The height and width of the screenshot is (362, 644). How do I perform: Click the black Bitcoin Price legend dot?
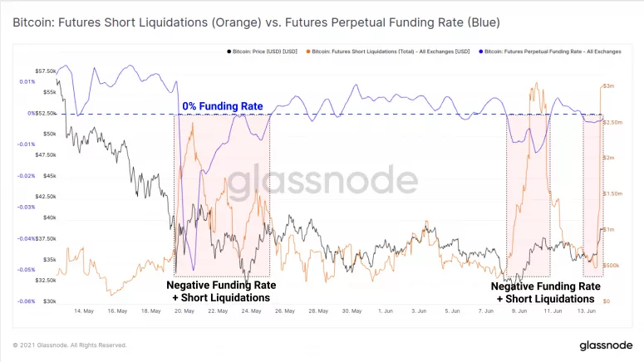[229, 51]
